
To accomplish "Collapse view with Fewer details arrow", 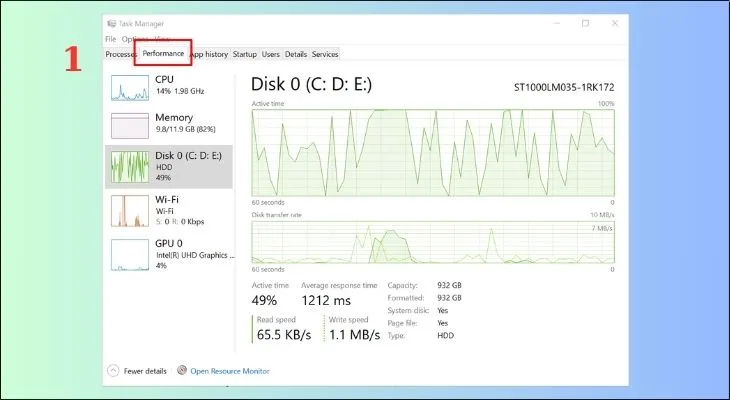I will tap(112, 371).
